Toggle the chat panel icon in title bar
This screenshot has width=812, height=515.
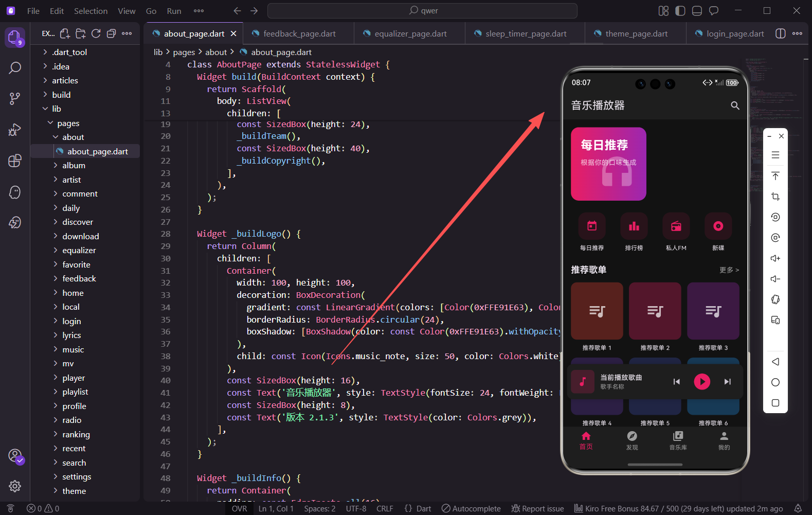point(714,11)
